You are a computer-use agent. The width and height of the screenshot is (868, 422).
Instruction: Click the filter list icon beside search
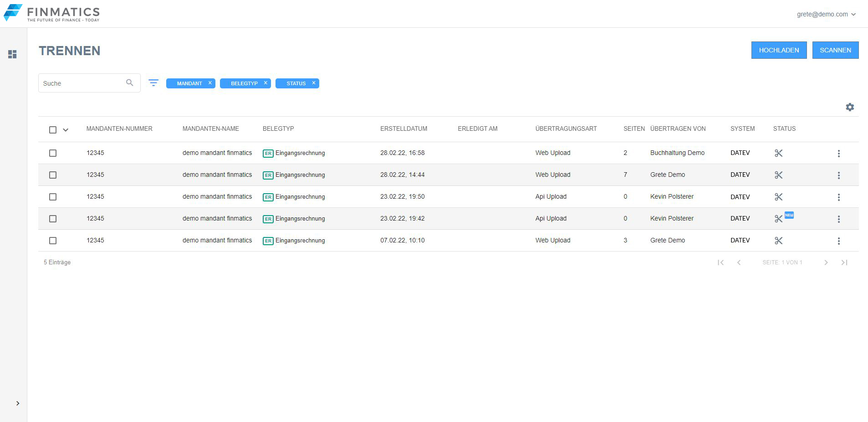[153, 83]
